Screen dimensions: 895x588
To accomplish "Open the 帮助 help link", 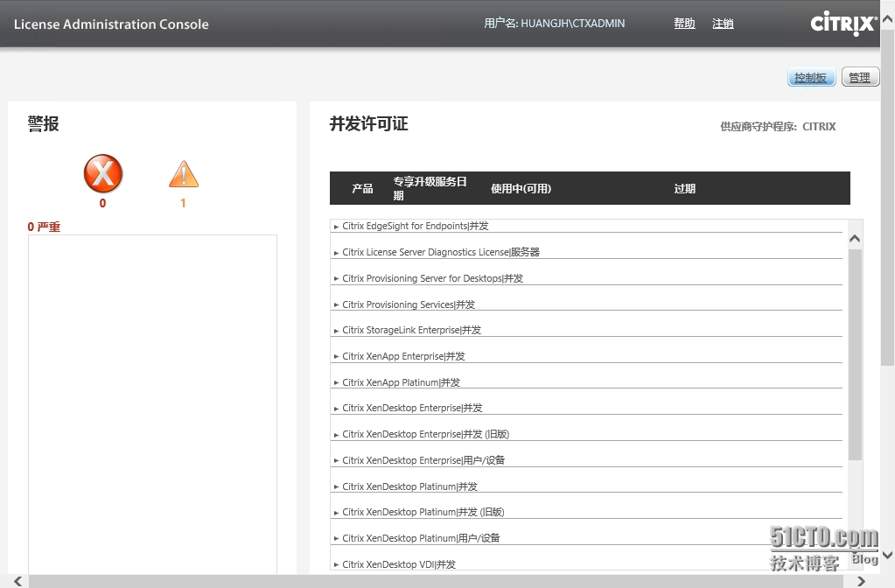I will coord(684,24).
